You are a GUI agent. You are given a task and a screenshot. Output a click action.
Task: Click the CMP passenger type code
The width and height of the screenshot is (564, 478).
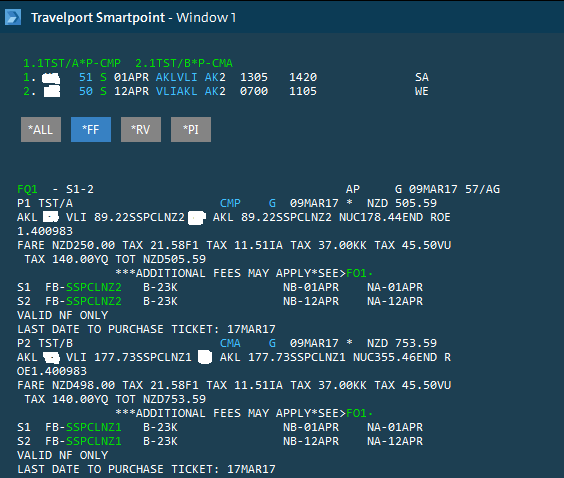230,203
